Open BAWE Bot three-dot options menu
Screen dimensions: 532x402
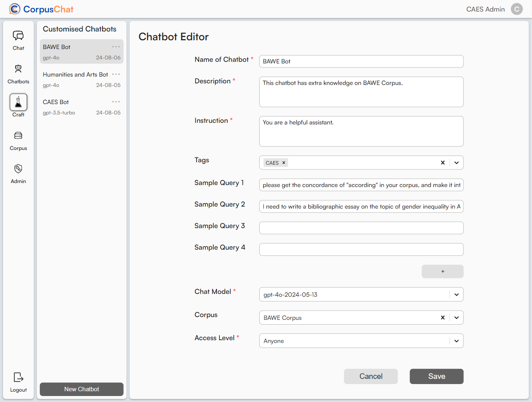click(x=116, y=47)
